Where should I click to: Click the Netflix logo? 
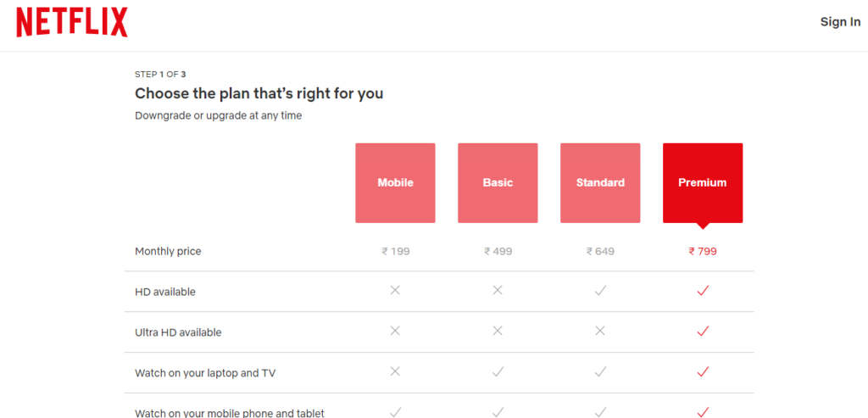72,22
